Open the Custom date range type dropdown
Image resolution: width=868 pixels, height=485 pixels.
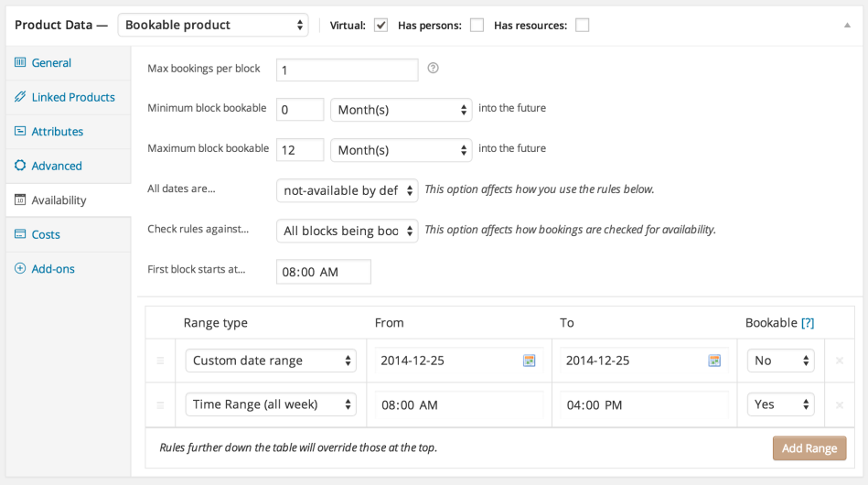[x=271, y=361]
